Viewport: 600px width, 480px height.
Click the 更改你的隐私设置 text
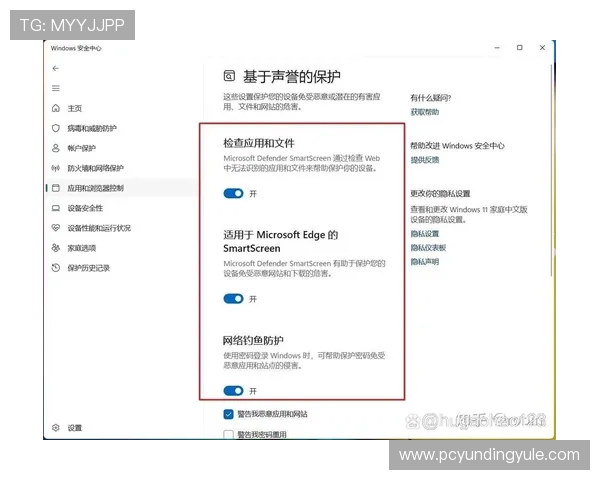pos(440,194)
